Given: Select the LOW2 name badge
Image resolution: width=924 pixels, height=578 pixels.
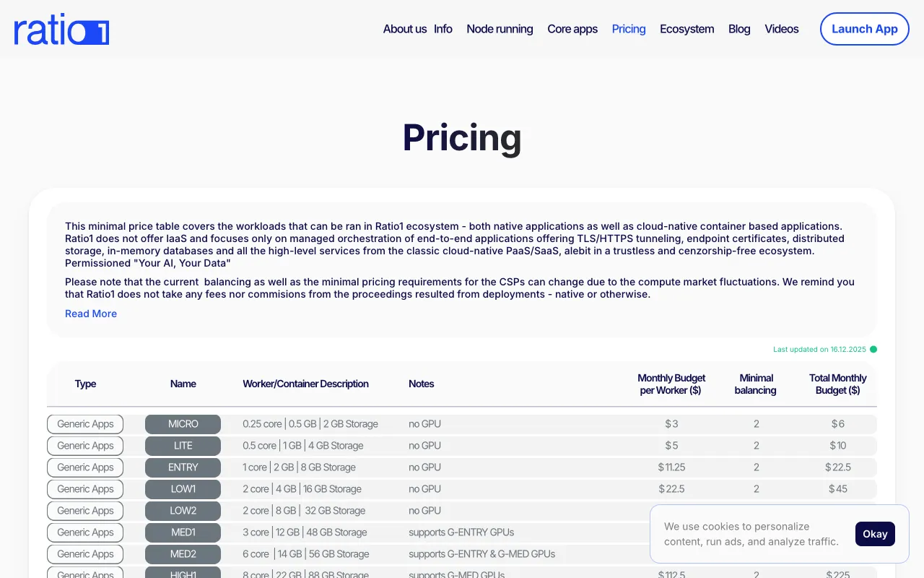Looking at the screenshot, I should tap(183, 511).
